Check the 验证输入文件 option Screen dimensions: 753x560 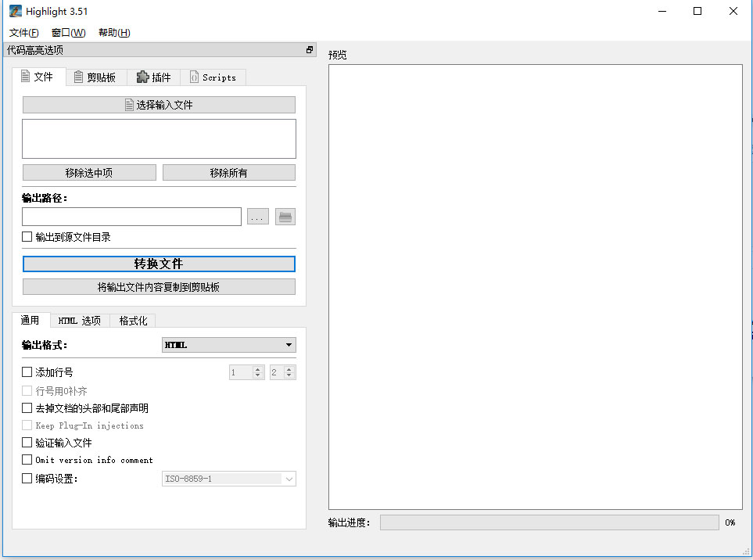tap(27, 443)
